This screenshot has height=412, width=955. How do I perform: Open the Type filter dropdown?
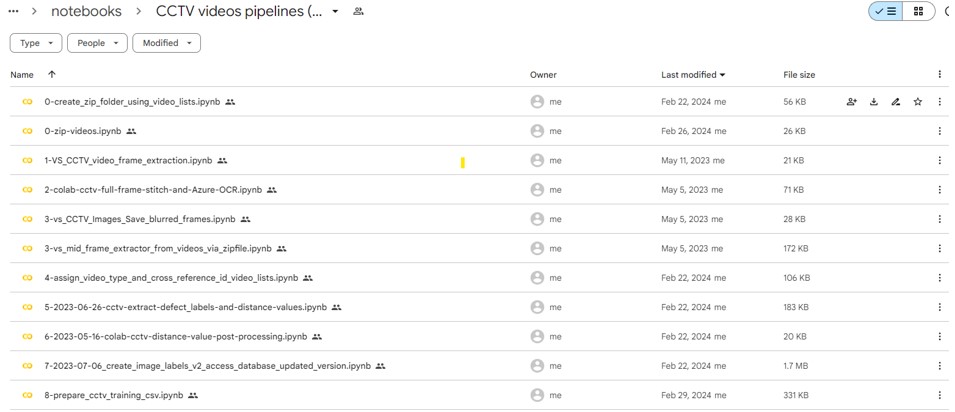click(36, 43)
